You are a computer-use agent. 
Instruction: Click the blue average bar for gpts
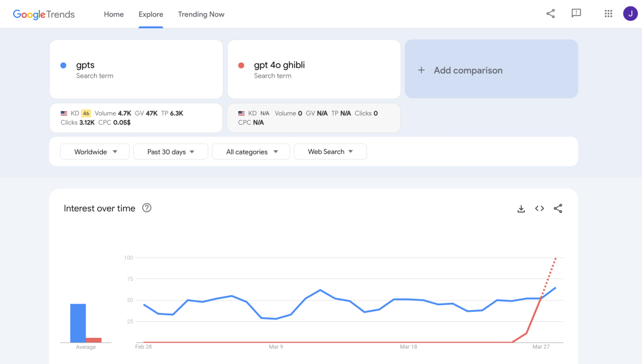click(x=78, y=323)
